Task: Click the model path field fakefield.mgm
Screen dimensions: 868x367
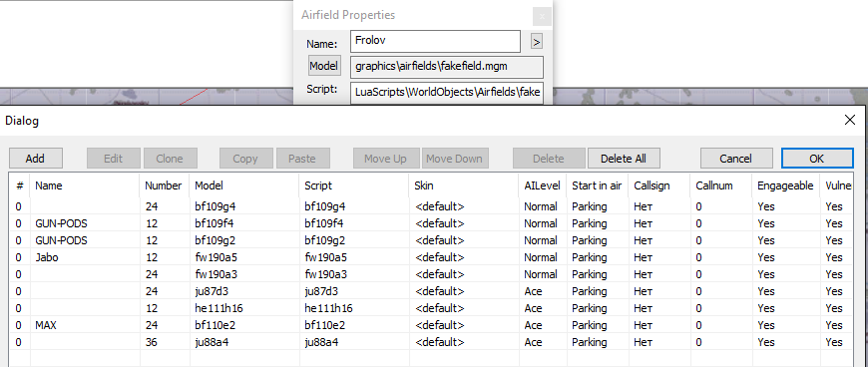Action: 447,67
